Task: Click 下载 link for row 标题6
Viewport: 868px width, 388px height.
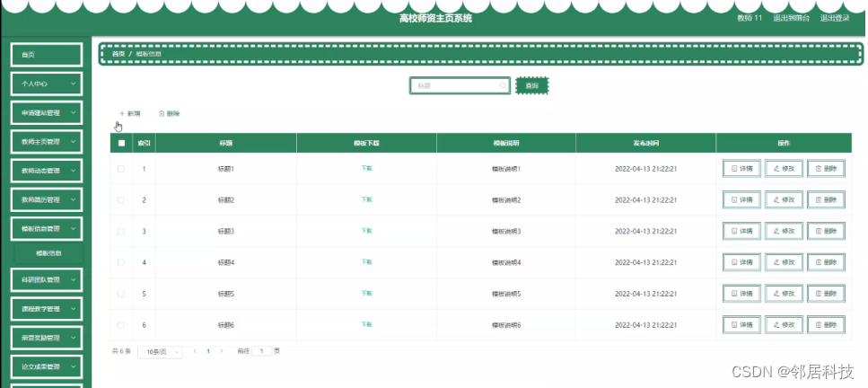Action: pyautogui.click(x=366, y=324)
